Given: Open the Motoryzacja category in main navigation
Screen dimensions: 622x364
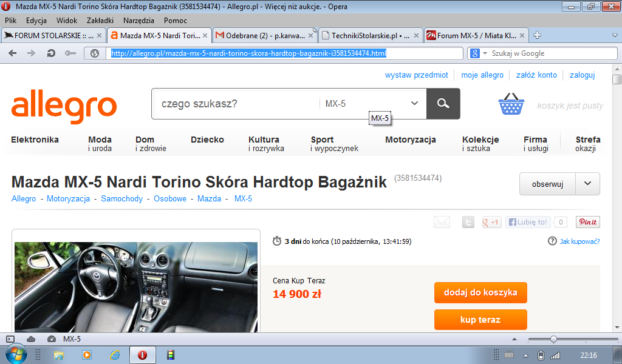Looking at the screenshot, I should (411, 140).
